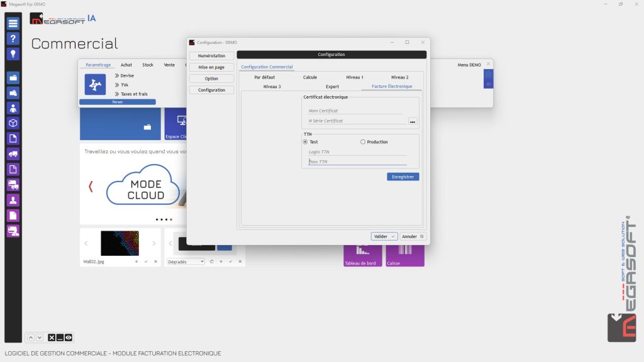
Task: Open the 3D box stock icon in sidebar
Action: pyautogui.click(x=13, y=123)
